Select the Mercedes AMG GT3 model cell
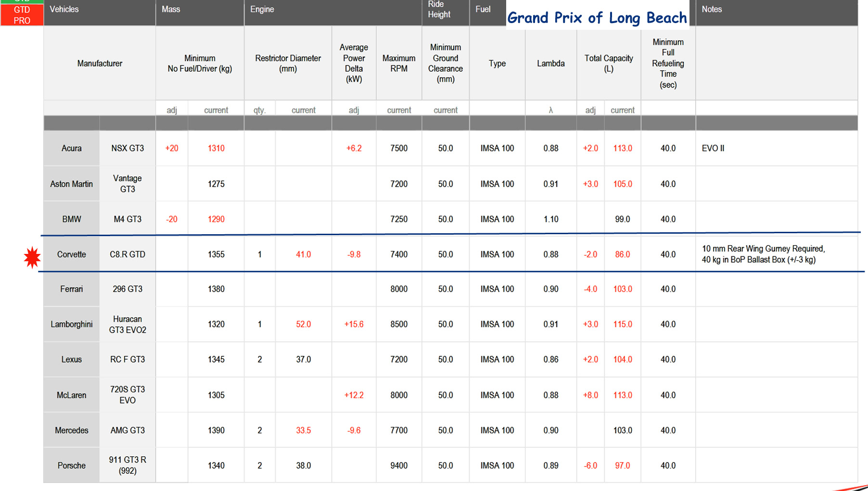The height and width of the screenshot is (491, 868). click(128, 430)
